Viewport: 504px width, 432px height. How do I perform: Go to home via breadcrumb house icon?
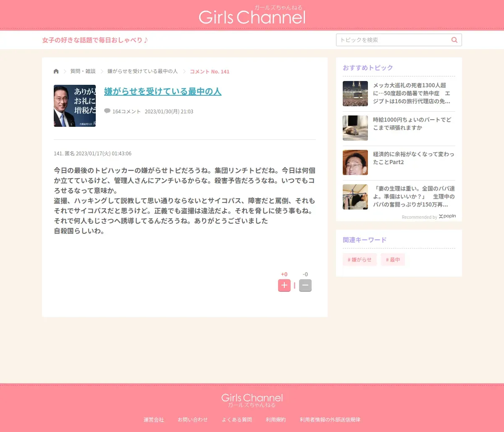pos(56,71)
